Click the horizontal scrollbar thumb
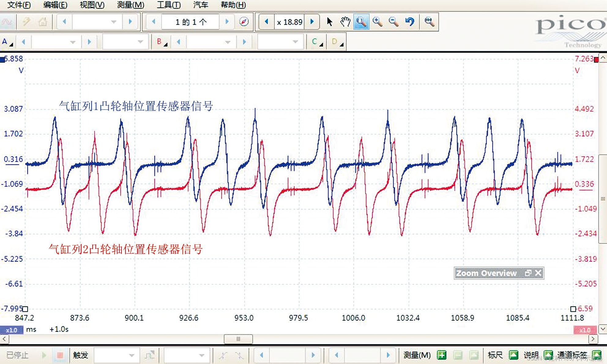The image size is (607, 364). click(238, 339)
